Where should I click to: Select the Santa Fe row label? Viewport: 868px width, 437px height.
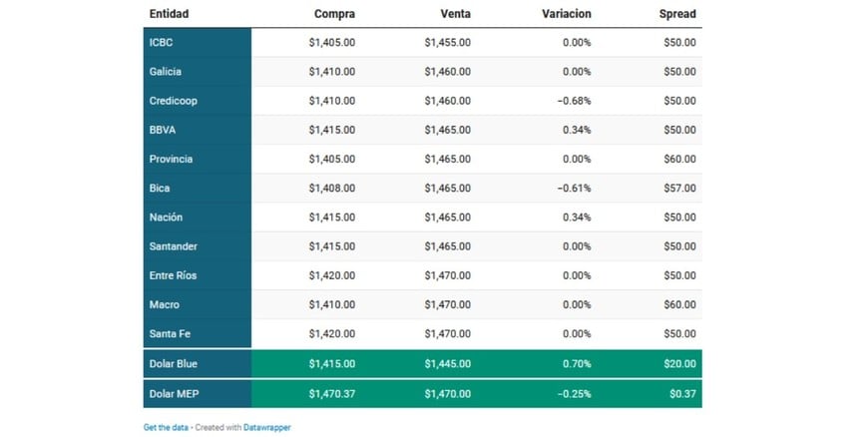pyautogui.click(x=168, y=333)
